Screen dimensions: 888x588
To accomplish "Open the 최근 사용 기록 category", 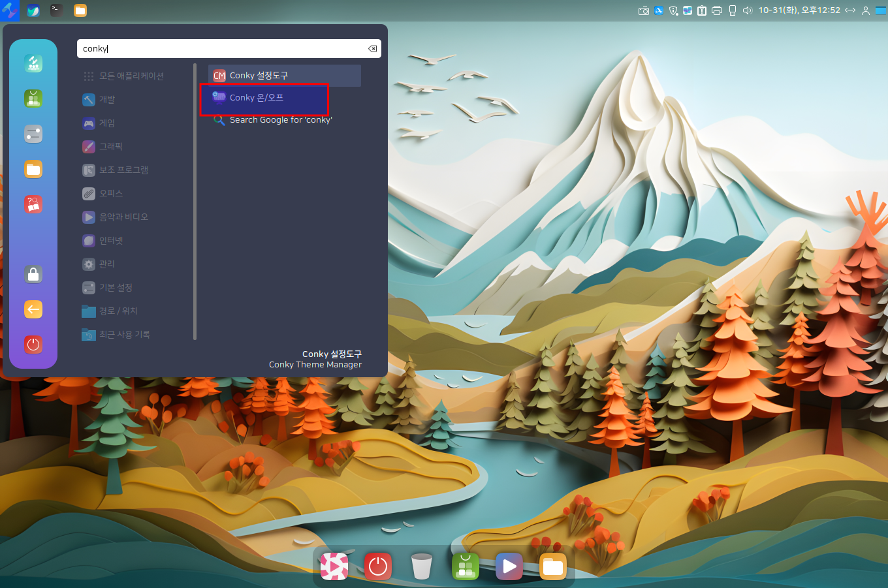I will [124, 335].
